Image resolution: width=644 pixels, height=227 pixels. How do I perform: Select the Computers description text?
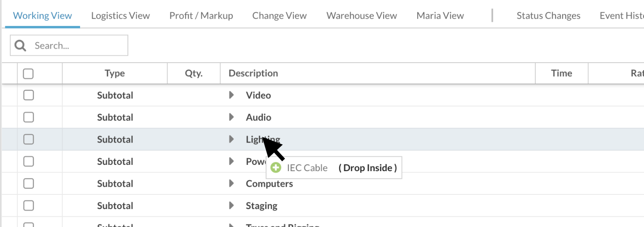point(269,184)
